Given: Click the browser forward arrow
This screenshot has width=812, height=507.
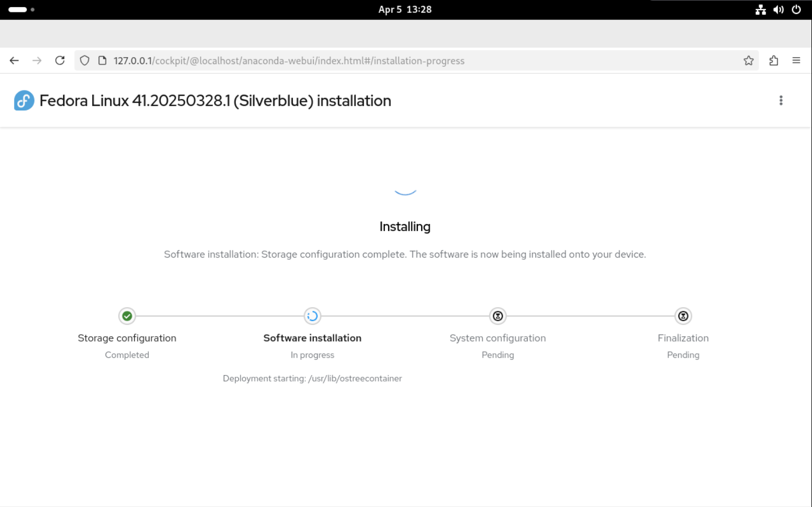Looking at the screenshot, I should point(37,61).
